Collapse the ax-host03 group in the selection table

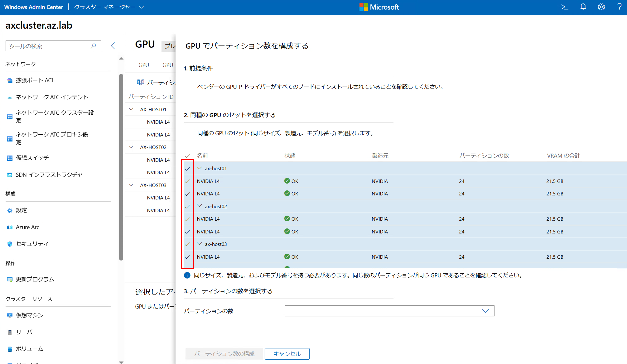point(199,244)
